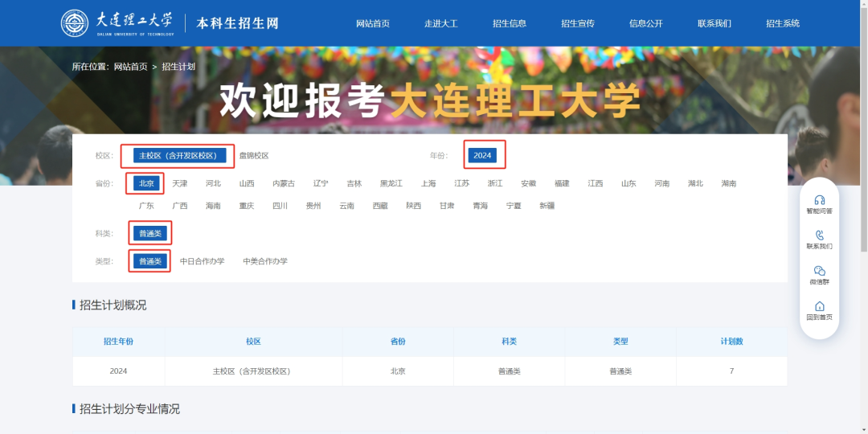
Task: Click 招生计划 breadcrumb link
Action: click(x=178, y=67)
